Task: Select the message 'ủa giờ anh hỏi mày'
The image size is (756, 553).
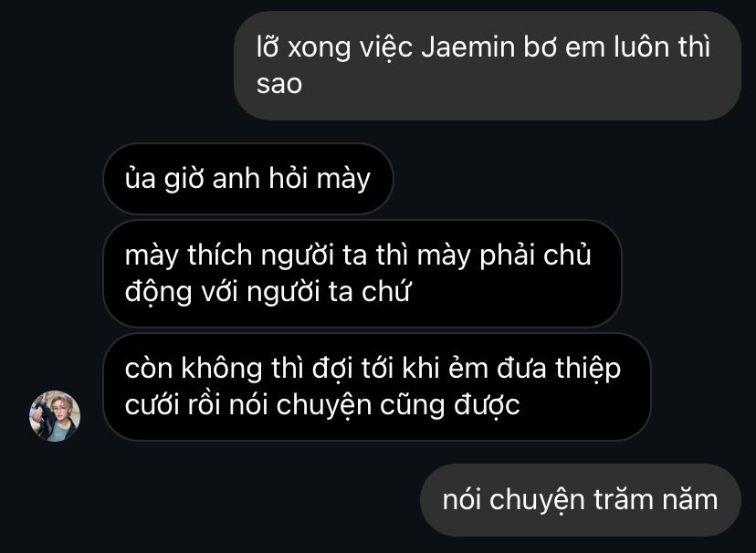Action: pyautogui.click(x=248, y=179)
